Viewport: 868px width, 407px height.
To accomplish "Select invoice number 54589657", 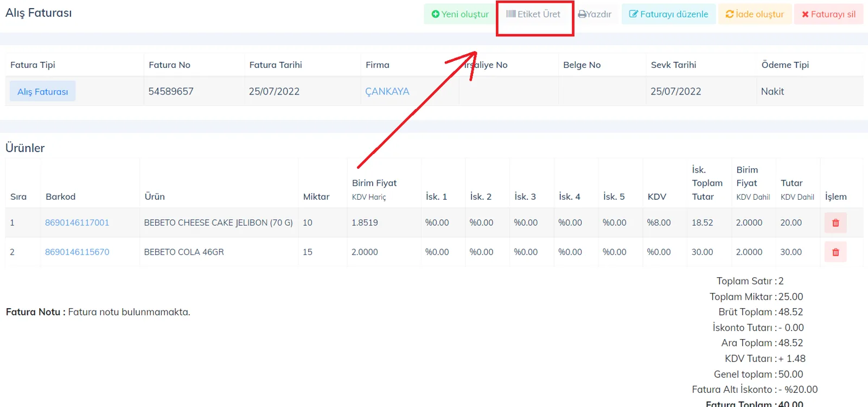I will tap(171, 91).
